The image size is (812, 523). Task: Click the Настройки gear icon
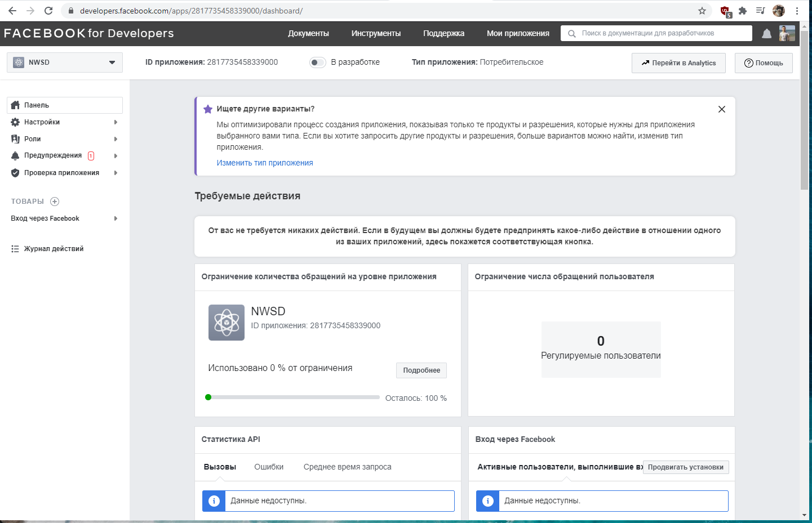click(15, 122)
